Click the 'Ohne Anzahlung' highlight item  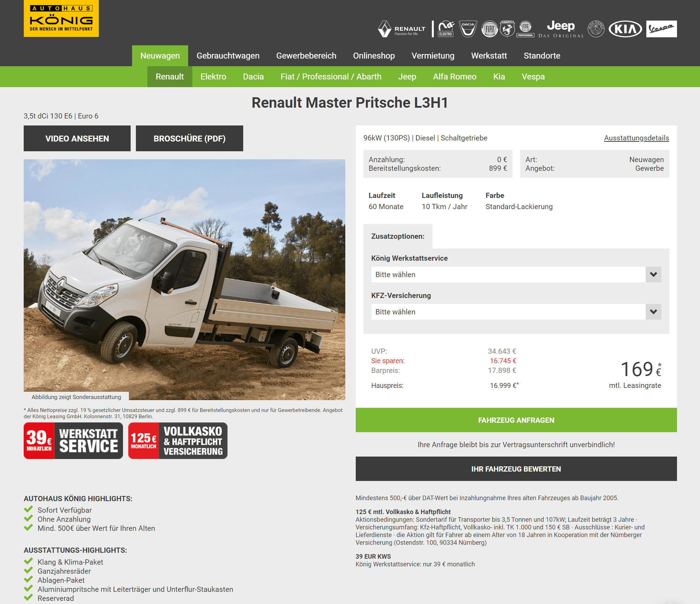tap(64, 519)
